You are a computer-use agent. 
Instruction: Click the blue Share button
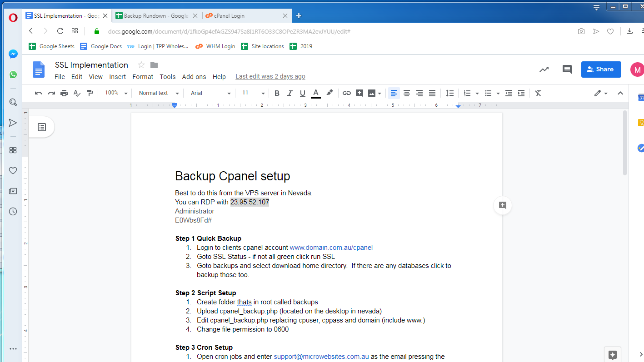coord(601,69)
